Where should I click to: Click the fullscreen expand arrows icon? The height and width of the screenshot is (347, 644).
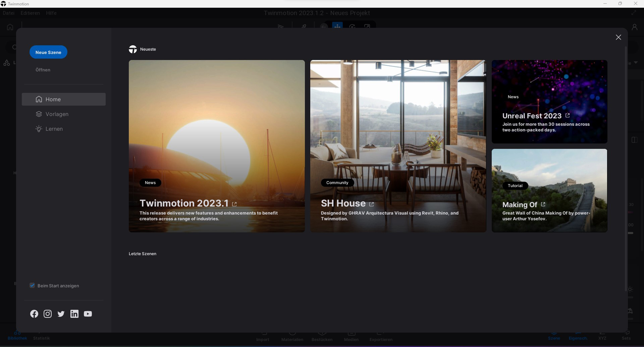634,13
